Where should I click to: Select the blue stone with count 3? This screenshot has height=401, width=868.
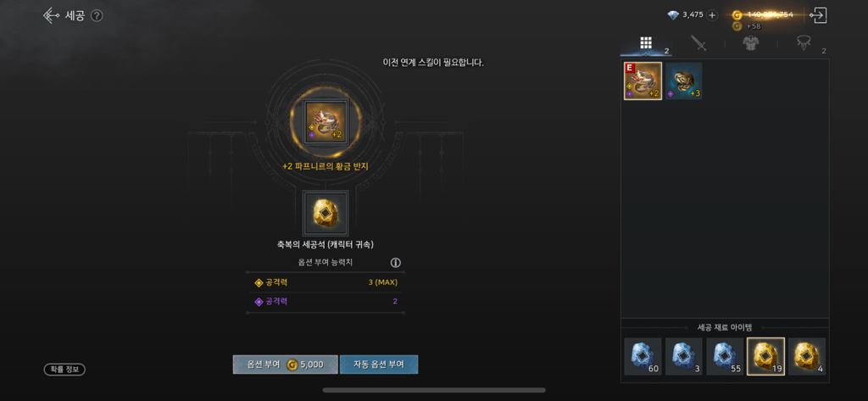(684, 357)
